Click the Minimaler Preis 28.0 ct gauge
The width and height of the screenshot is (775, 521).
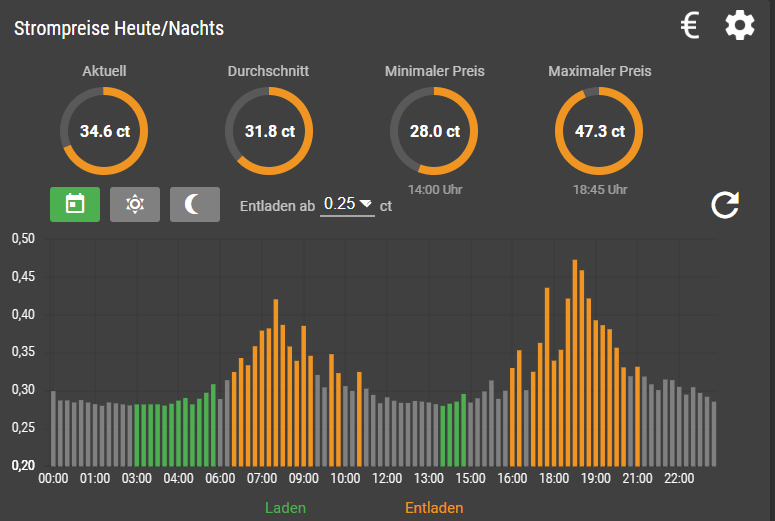pos(434,131)
